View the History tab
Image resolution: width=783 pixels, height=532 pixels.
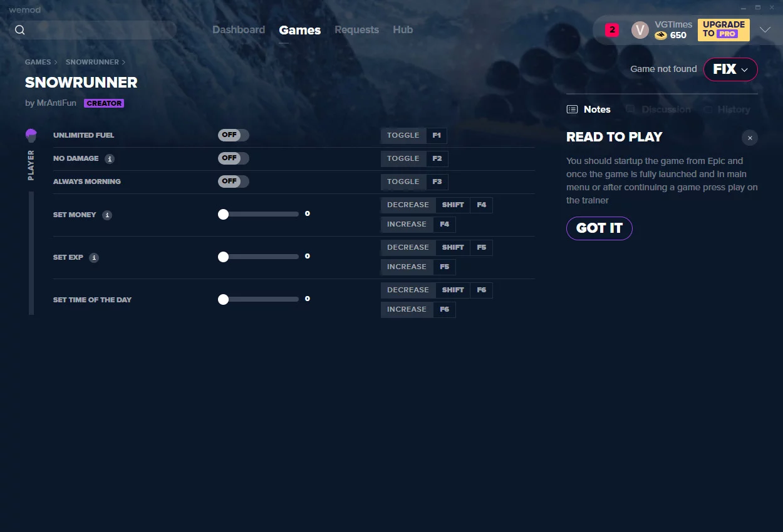pos(734,110)
